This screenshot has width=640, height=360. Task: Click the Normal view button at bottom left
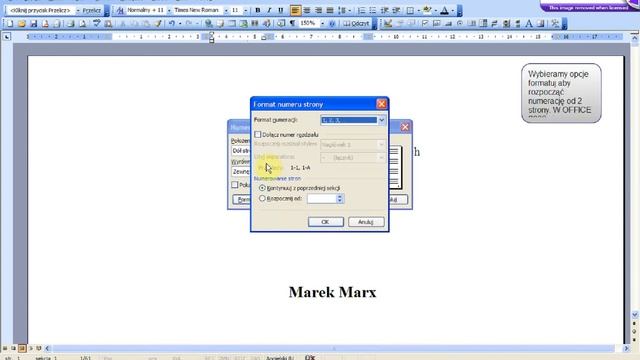pyautogui.click(x=5, y=348)
